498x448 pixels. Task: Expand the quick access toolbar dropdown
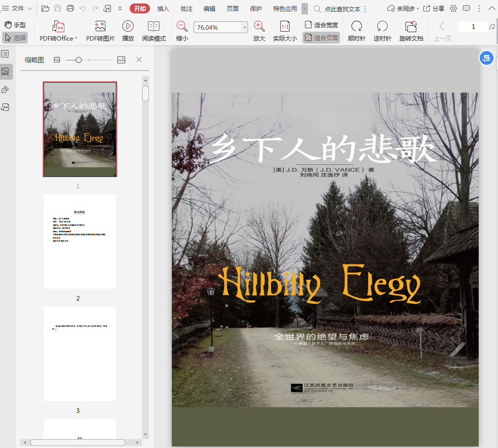[x=120, y=9]
